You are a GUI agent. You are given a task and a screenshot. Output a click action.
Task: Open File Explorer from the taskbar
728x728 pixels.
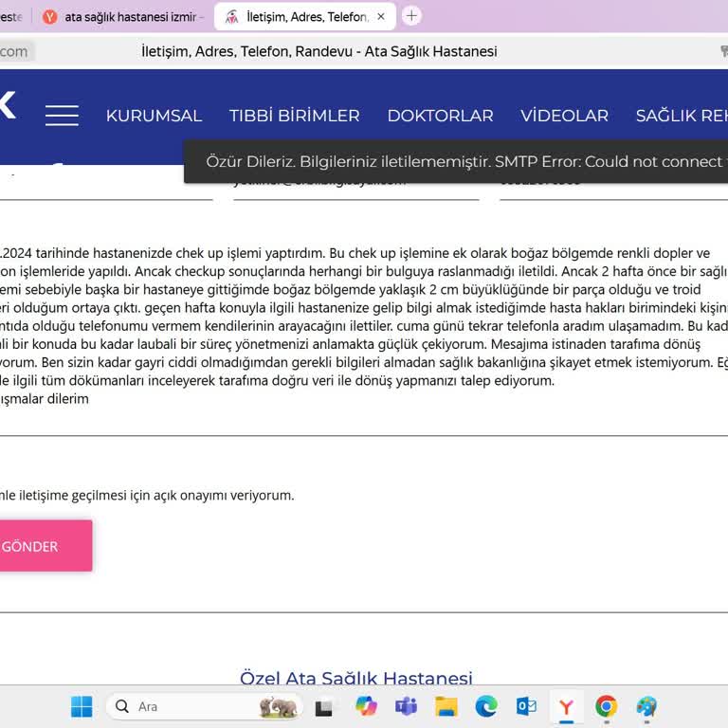[446, 706]
